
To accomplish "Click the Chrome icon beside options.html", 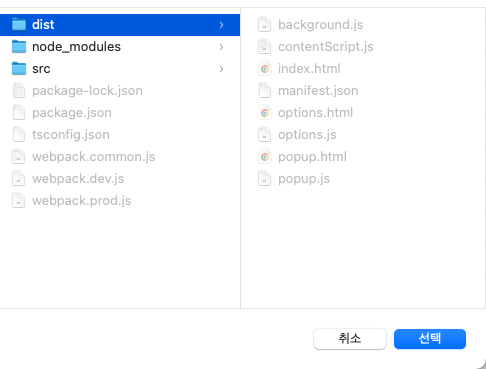I will [x=265, y=113].
